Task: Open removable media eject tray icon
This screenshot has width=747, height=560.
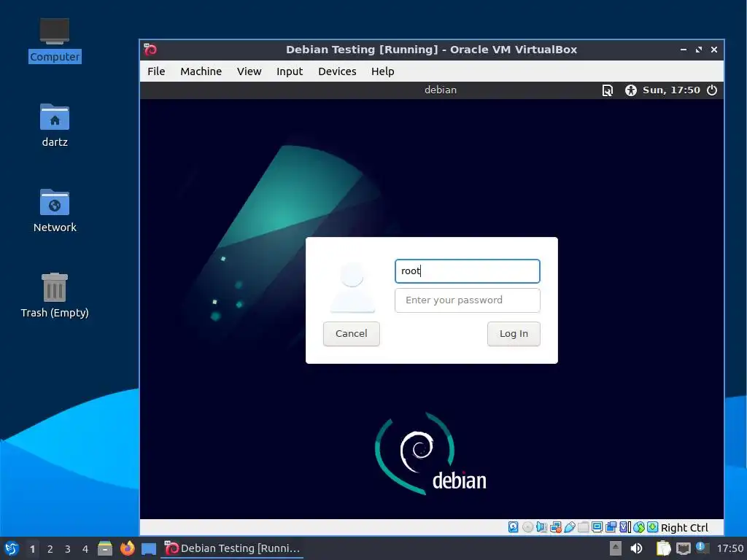Action: coord(616,548)
